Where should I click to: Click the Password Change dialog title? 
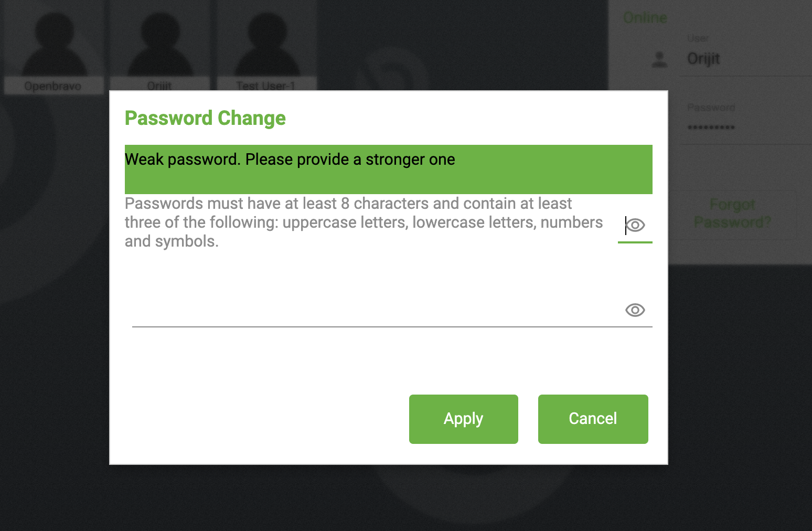(205, 118)
